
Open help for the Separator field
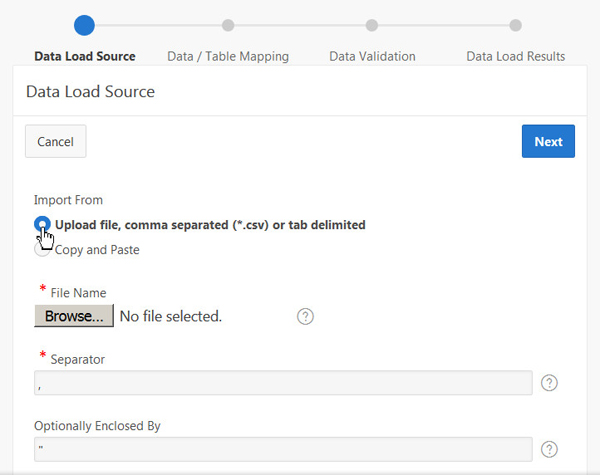click(549, 383)
